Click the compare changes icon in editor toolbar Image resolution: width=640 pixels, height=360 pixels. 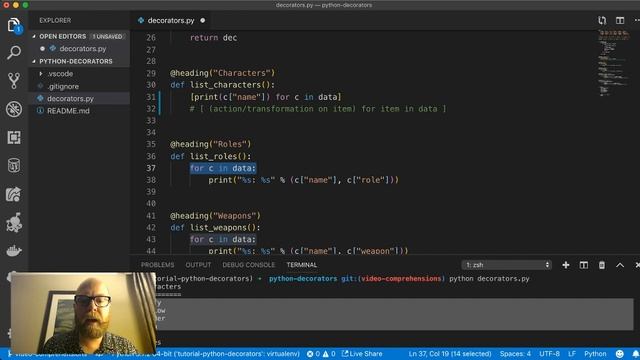point(602,20)
